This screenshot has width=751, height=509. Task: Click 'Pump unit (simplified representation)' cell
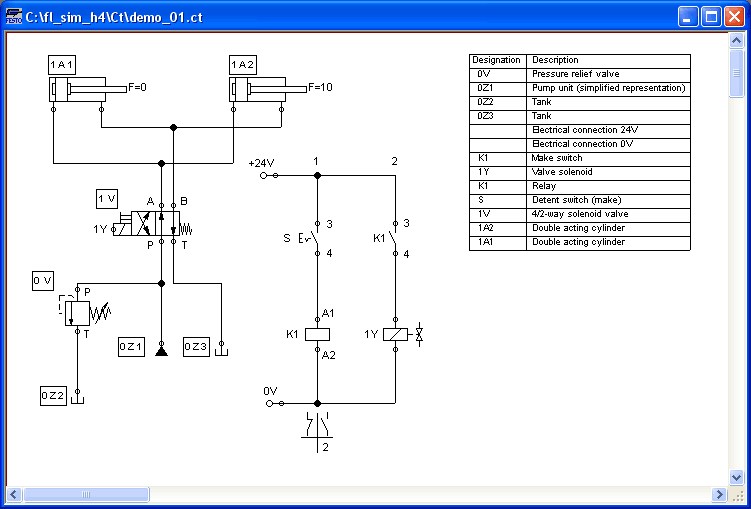pyautogui.click(x=608, y=89)
